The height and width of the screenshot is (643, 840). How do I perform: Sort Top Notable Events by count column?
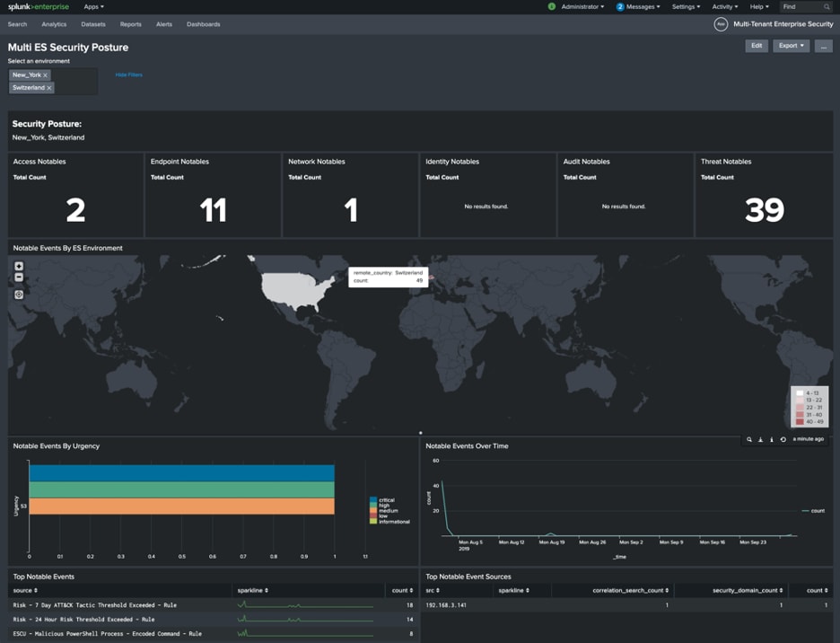point(402,590)
